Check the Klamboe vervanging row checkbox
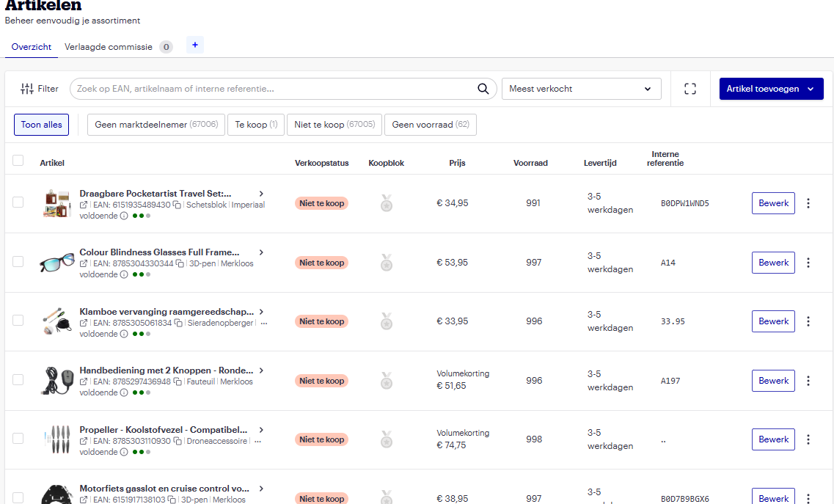Viewport: 834px width, 504px height. (x=18, y=321)
